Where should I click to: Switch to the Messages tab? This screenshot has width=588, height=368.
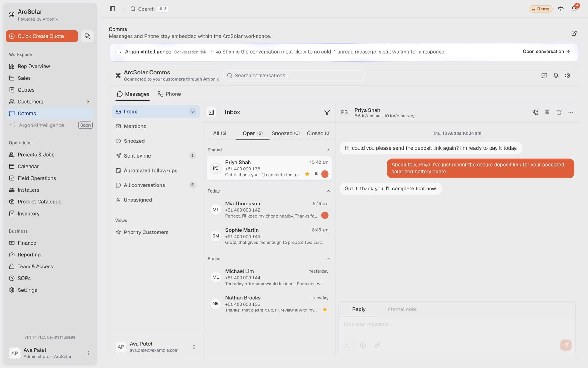tap(133, 94)
